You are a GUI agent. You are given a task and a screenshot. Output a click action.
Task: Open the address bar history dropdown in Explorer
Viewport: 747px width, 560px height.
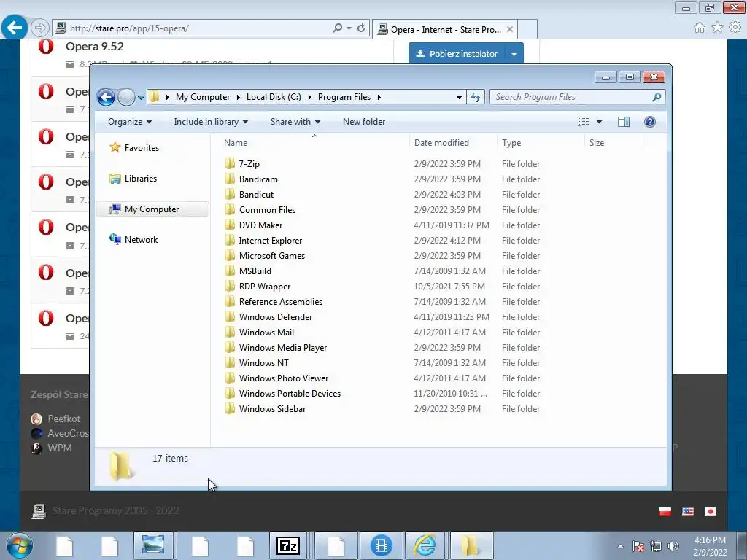[459, 97]
